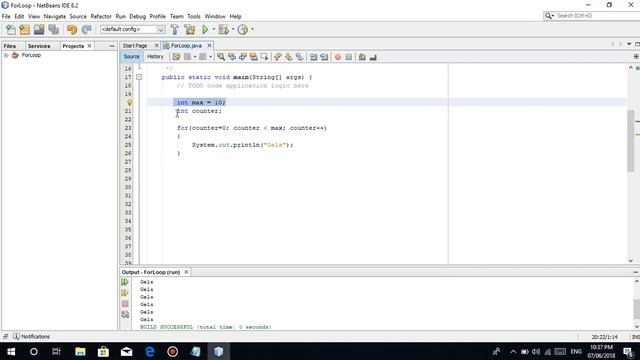Shift line right in editor
Screen dimensions: 640x360
(324, 57)
